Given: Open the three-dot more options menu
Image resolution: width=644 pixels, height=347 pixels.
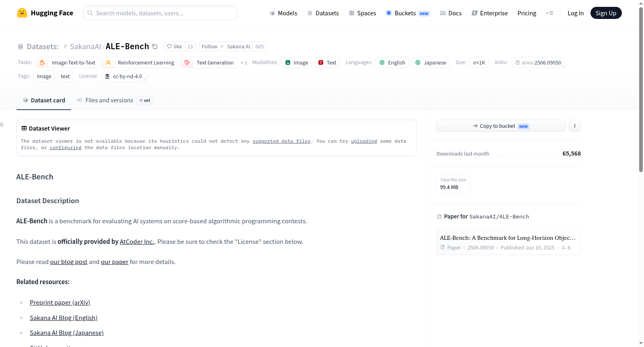Looking at the screenshot, I should tap(575, 126).
